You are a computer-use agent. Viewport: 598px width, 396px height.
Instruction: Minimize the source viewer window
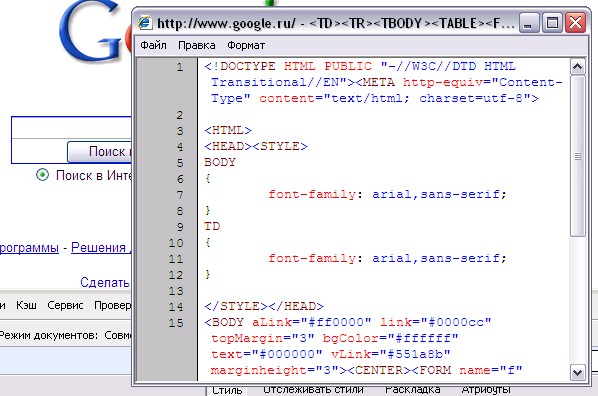(x=529, y=23)
